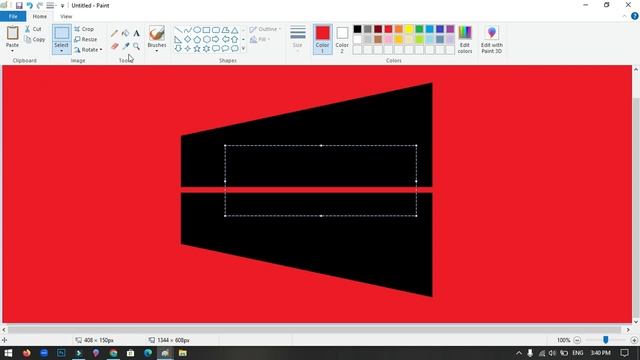Open the Customize Quick Access Toolbar dropdown
This screenshot has width=640, height=360.
pyautogui.click(x=62, y=6)
